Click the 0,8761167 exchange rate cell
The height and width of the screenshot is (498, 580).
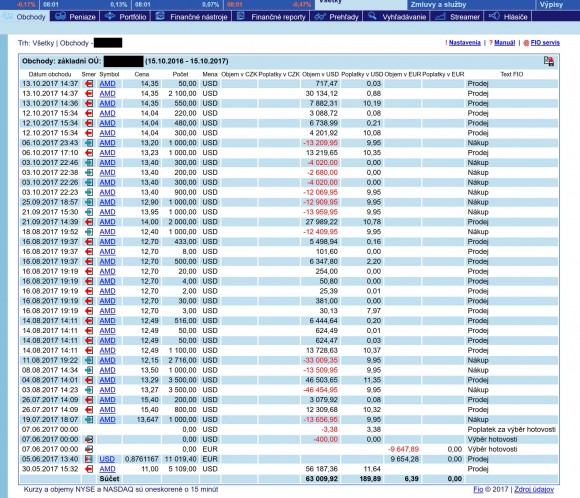tap(142, 459)
